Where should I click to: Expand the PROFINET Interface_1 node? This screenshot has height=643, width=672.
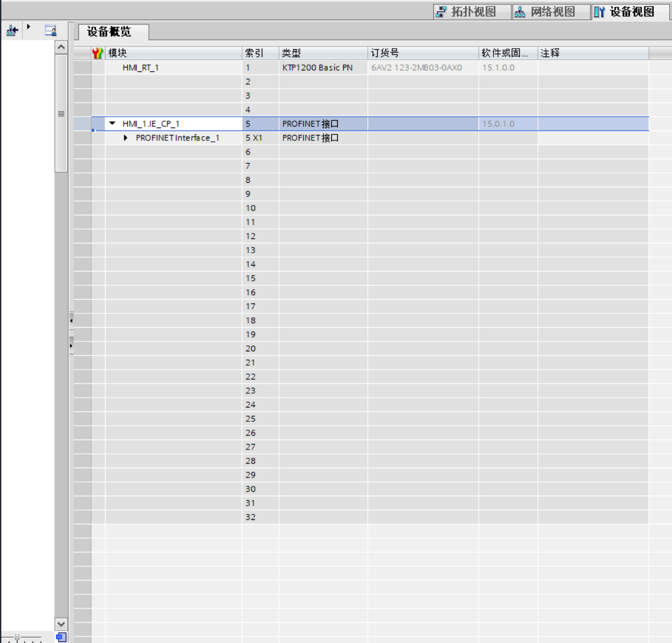126,138
